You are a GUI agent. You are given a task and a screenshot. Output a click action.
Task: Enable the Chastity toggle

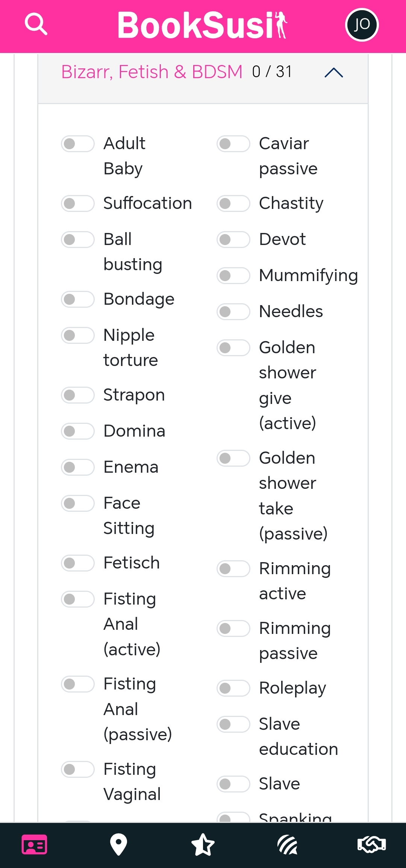(233, 204)
